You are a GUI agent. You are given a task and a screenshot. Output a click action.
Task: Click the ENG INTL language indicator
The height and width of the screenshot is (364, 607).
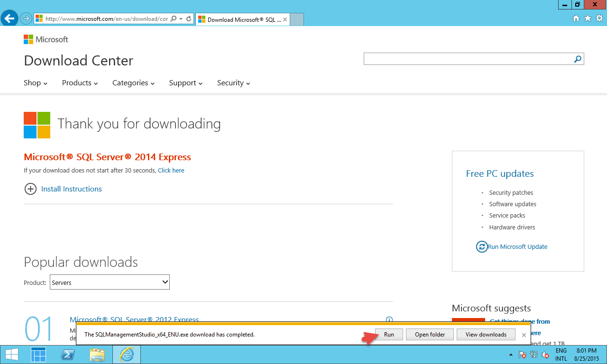pyautogui.click(x=561, y=355)
